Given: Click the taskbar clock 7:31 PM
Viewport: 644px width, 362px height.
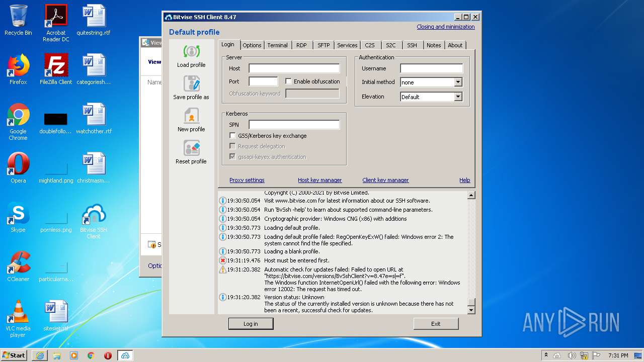Looking at the screenshot, I should (x=618, y=355).
